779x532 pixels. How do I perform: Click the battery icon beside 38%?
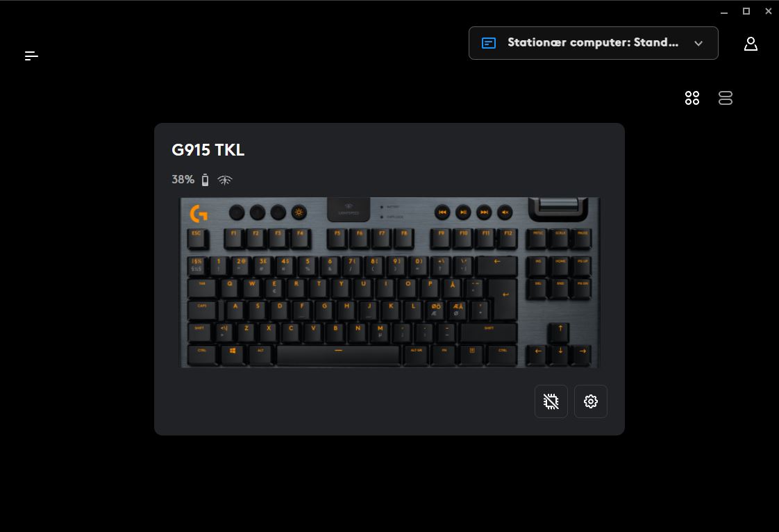point(206,179)
